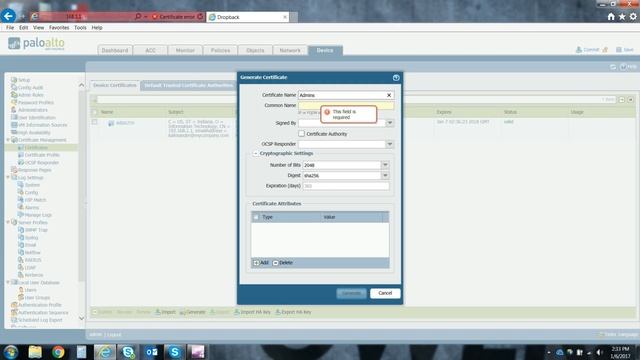Open browser settings gear icon
Screen dimensions: 640x360
tap(633, 17)
